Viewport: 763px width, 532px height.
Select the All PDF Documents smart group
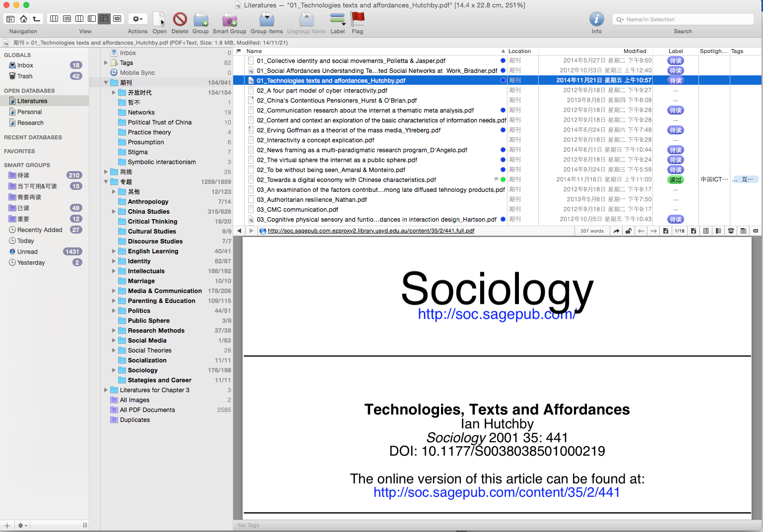pos(147,410)
